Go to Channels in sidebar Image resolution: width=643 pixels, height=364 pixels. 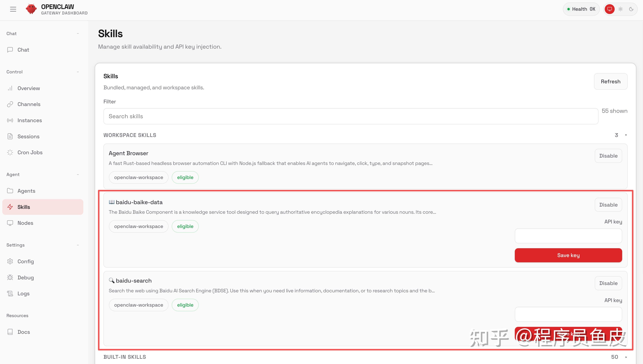click(29, 104)
